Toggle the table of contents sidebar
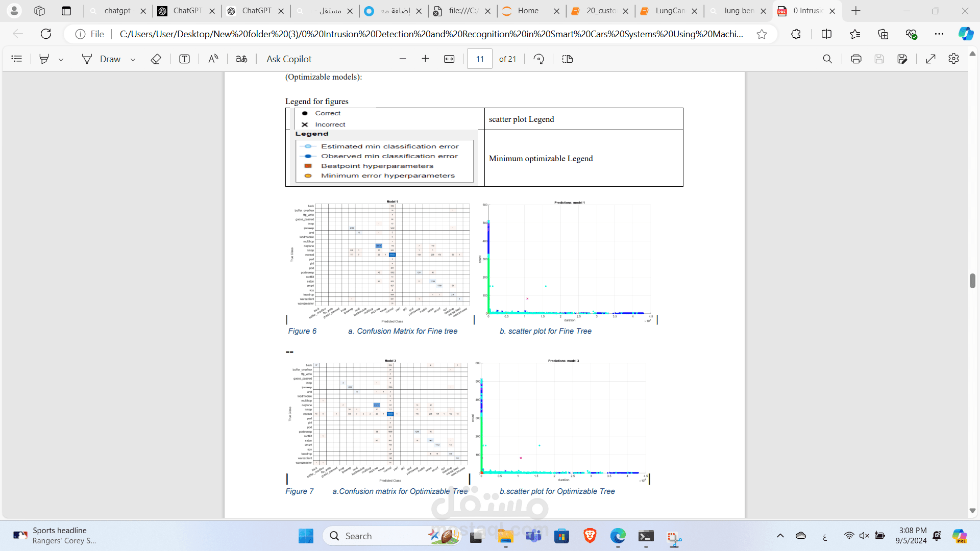The image size is (980, 551). point(17,59)
